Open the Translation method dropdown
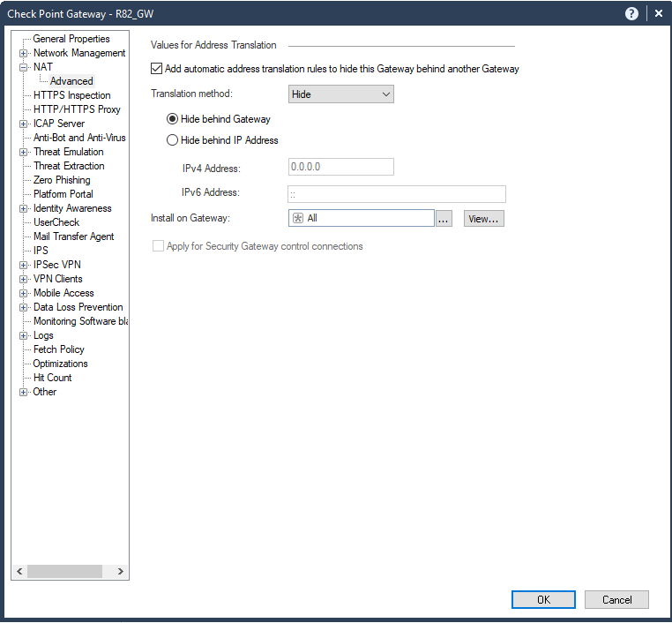The image size is (672, 623). point(340,94)
